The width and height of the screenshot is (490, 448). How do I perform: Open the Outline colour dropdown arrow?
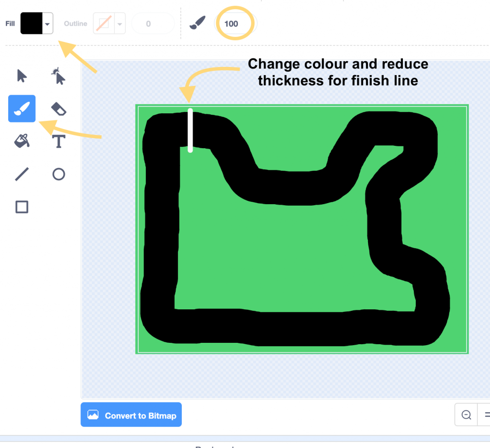coord(120,23)
